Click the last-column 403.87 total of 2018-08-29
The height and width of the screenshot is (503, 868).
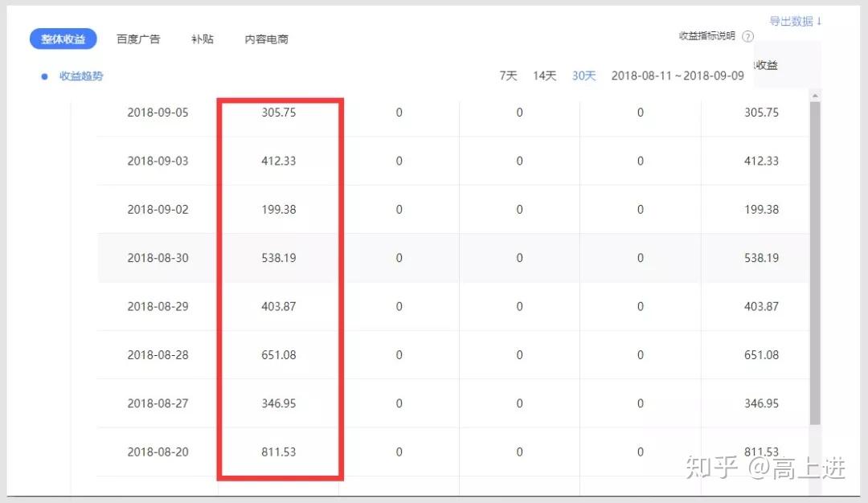(761, 307)
